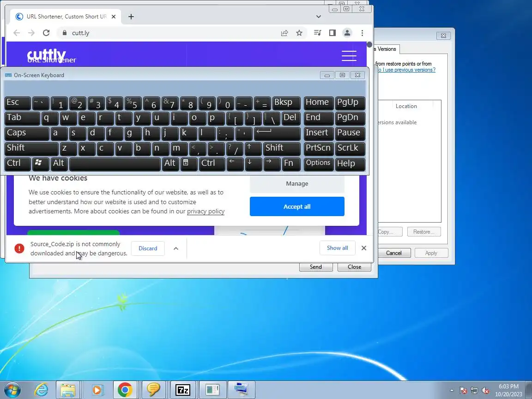The height and width of the screenshot is (399, 532).
Task: Tap the right arrow key on On-Screen Keyboard
Action: click(x=272, y=164)
